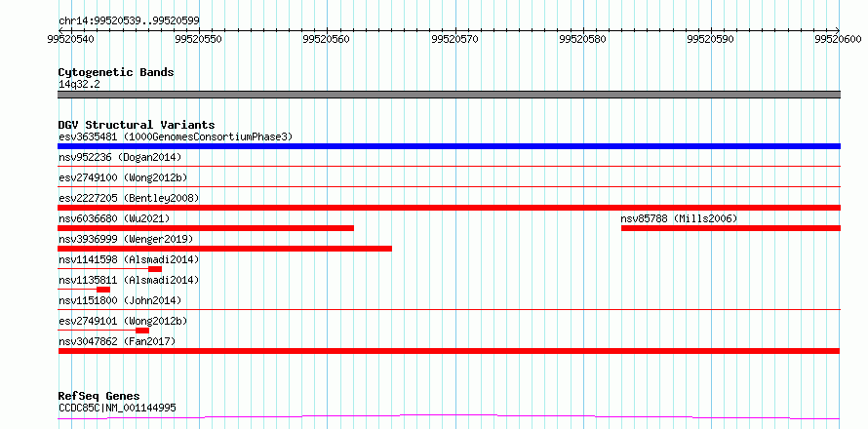Click ruler tick labeled 99520600
This screenshot has width=868, height=429.
click(839, 38)
